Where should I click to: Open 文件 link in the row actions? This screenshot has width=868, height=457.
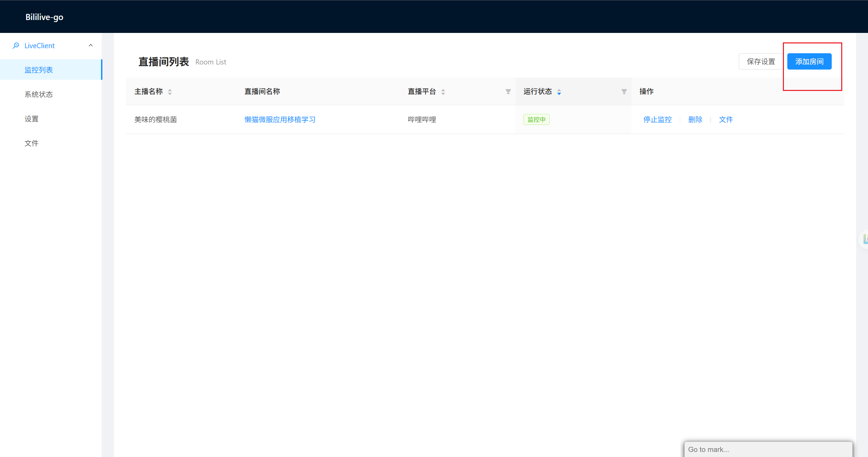click(726, 119)
